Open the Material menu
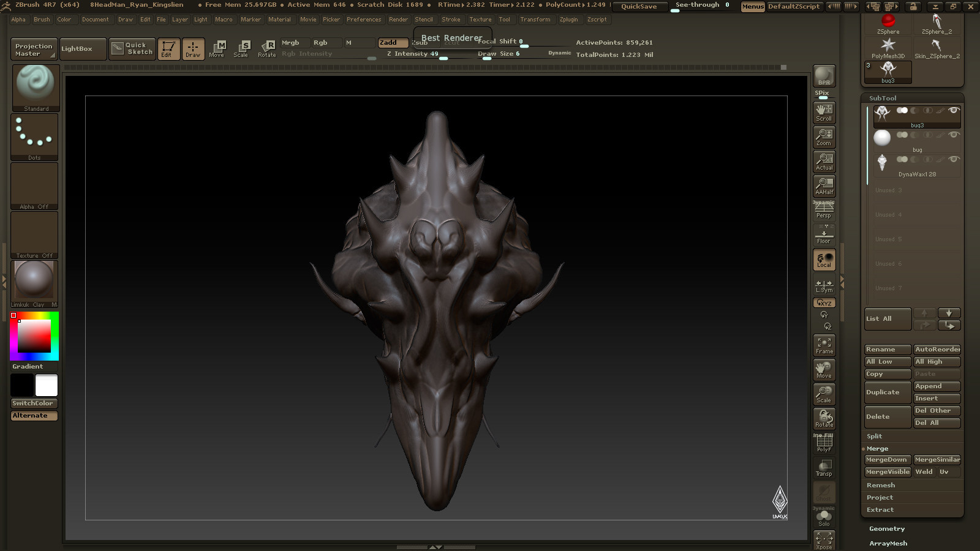The width and height of the screenshot is (980, 551). pos(279,20)
